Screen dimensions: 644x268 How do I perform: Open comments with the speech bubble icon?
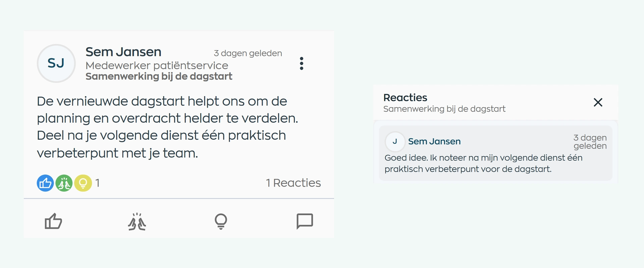305,221
